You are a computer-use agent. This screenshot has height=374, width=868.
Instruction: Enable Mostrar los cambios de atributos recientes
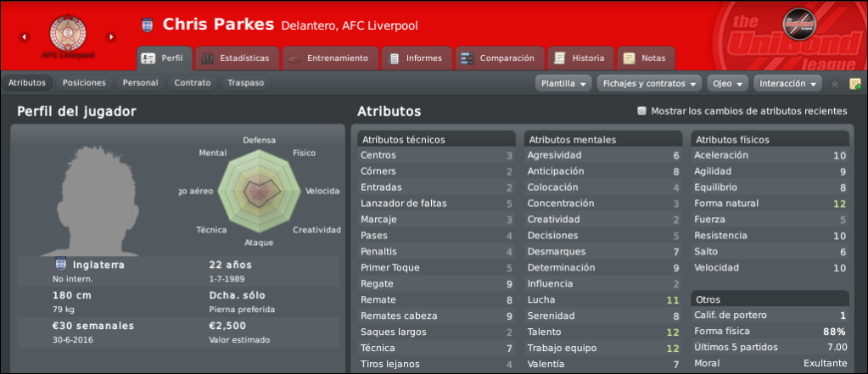[641, 111]
